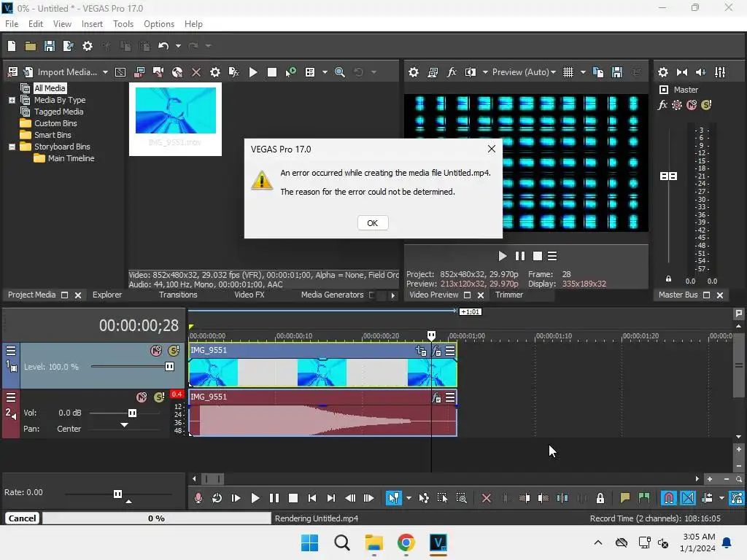The width and height of the screenshot is (747, 560).
Task: Toggle Master bus Solo icon
Action: point(706,105)
